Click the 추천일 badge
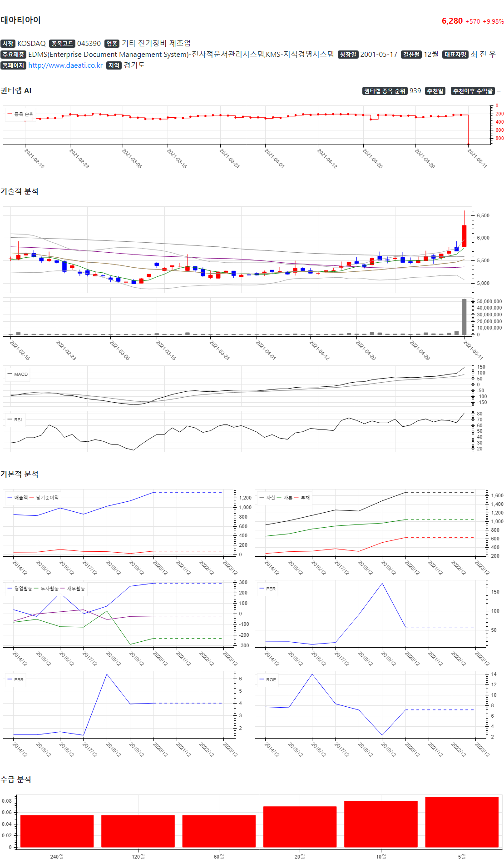 435,91
